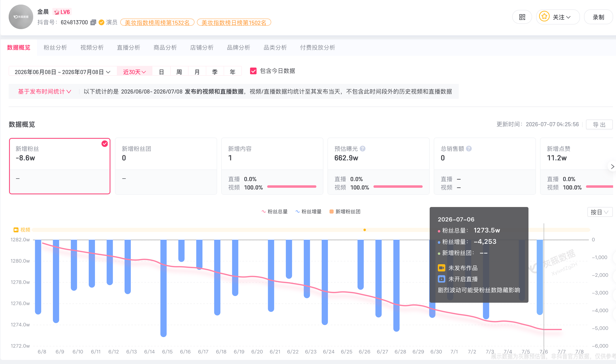Select the 新增内容 metric card
This screenshot has height=364, width=616.
tap(272, 166)
